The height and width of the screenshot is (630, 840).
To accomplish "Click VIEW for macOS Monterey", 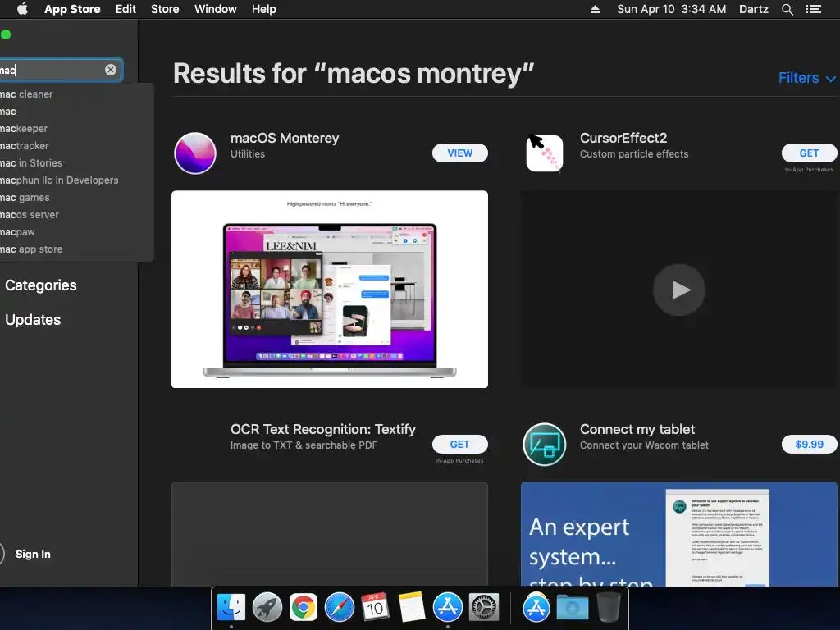I will click(x=459, y=153).
